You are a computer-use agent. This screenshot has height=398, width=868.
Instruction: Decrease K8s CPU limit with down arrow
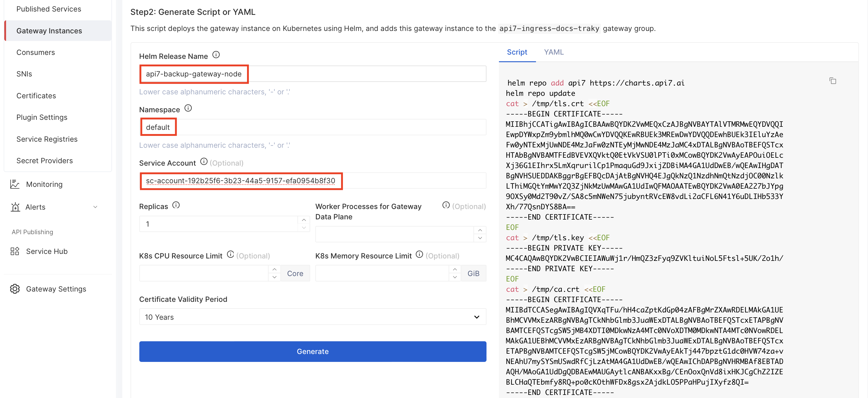(275, 277)
